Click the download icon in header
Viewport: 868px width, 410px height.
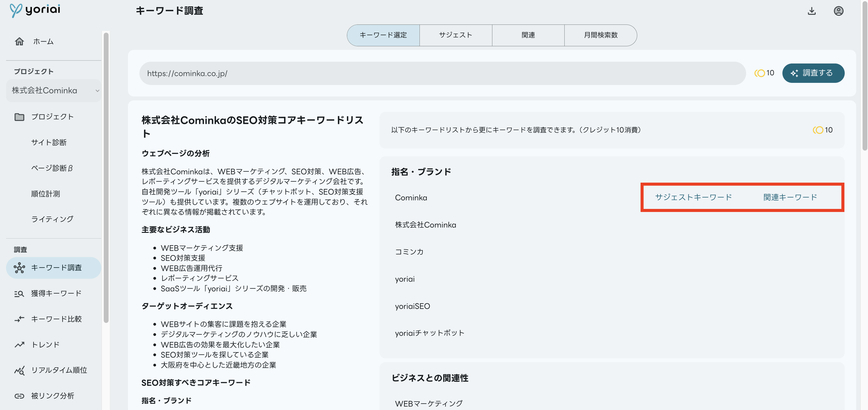tap(812, 11)
